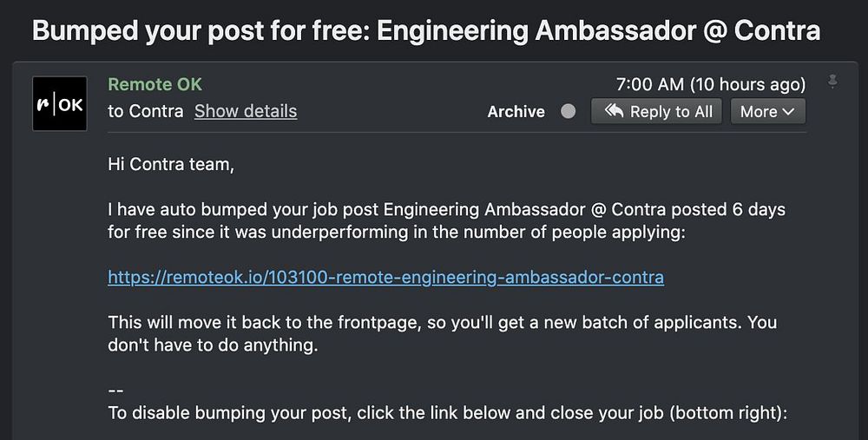Viewport: 868px width, 440px height.
Task: Click the "To disable bumping your post" line
Action: pos(447,413)
